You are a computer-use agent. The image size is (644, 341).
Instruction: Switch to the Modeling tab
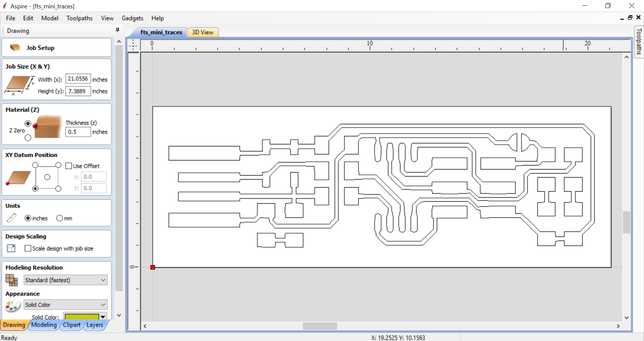44,325
